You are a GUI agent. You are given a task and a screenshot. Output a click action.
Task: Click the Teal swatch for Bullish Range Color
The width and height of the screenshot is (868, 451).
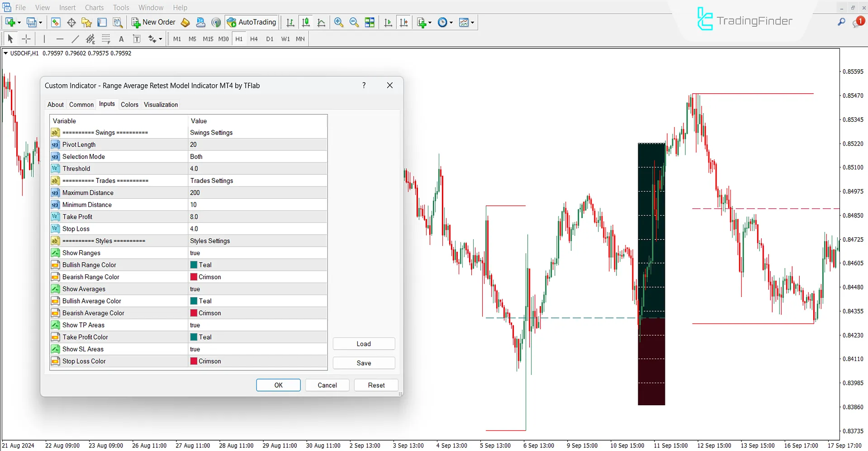pos(194,264)
